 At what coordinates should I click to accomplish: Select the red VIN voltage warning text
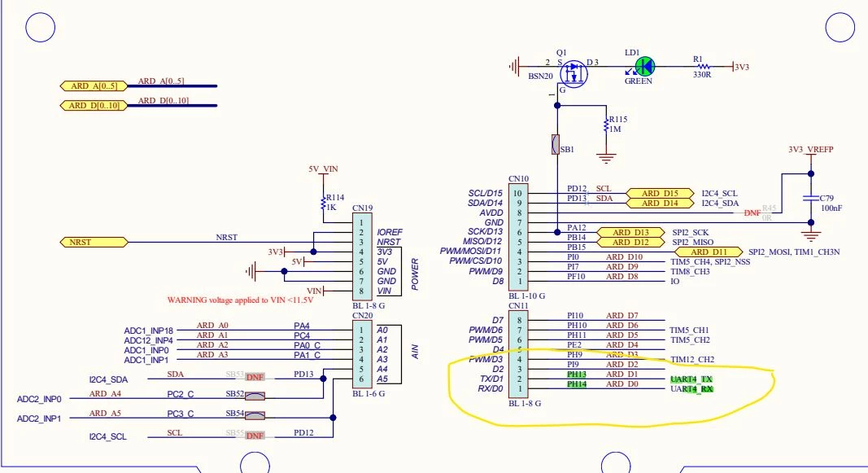coord(240,300)
